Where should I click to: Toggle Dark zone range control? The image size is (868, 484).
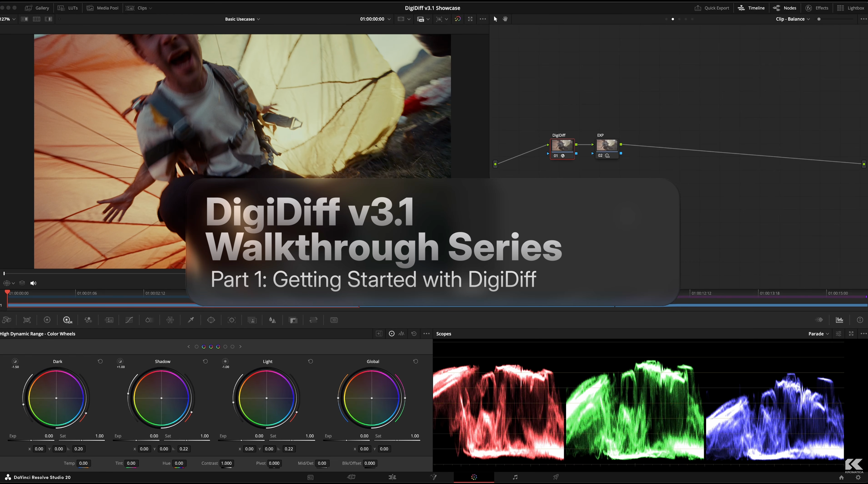(15, 361)
